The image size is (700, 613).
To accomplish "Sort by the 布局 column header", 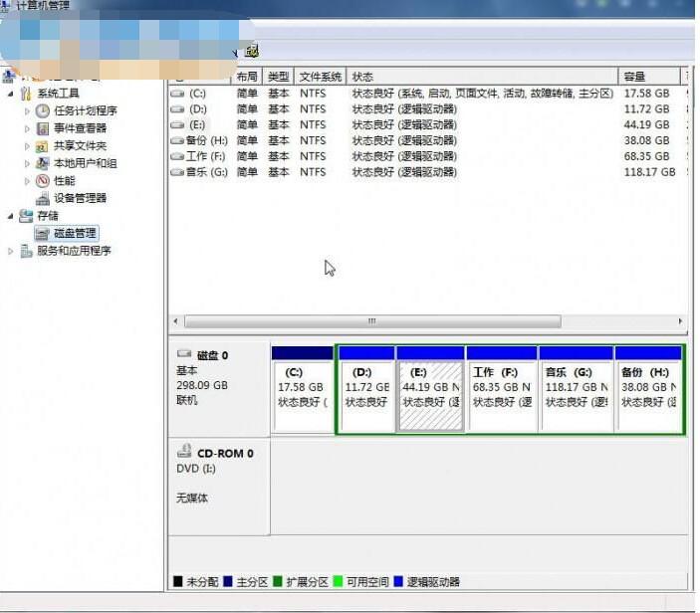I will coord(247,77).
